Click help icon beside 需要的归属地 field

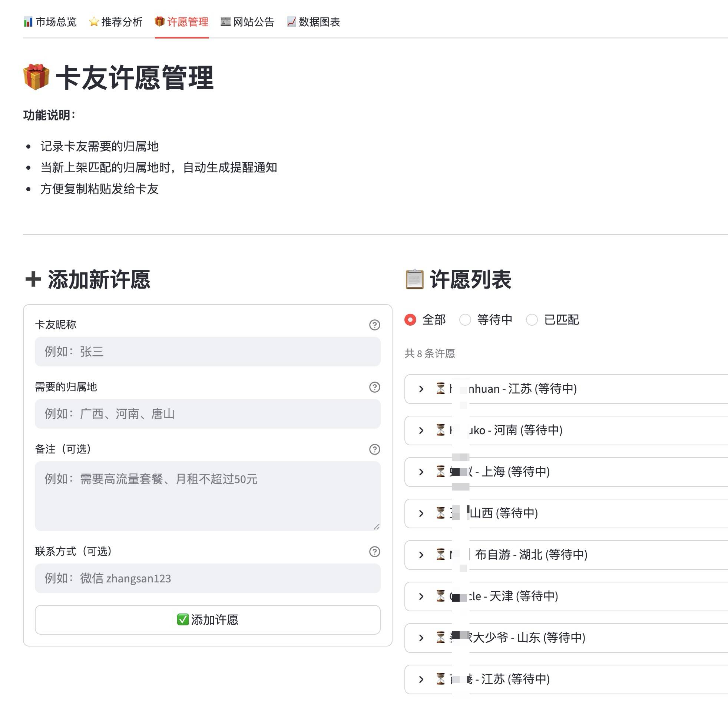374,387
